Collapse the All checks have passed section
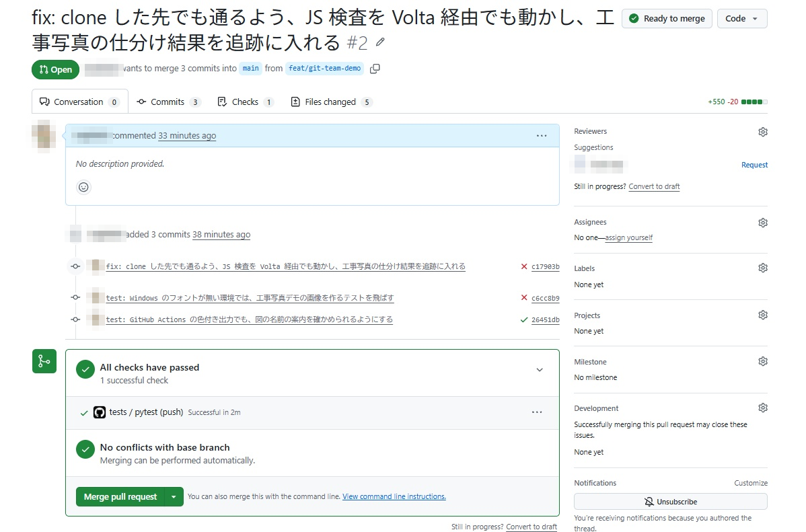This screenshot has width=806, height=532. click(x=539, y=369)
